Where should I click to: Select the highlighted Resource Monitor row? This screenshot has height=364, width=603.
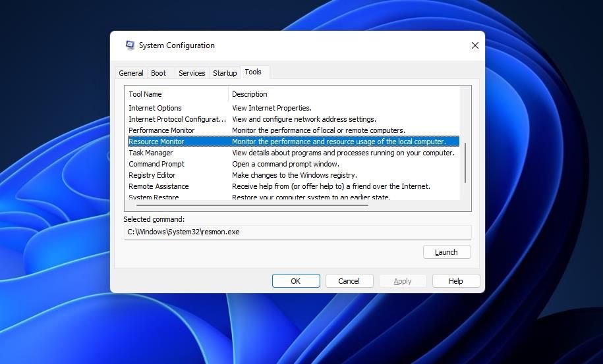(x=293, y=142)
